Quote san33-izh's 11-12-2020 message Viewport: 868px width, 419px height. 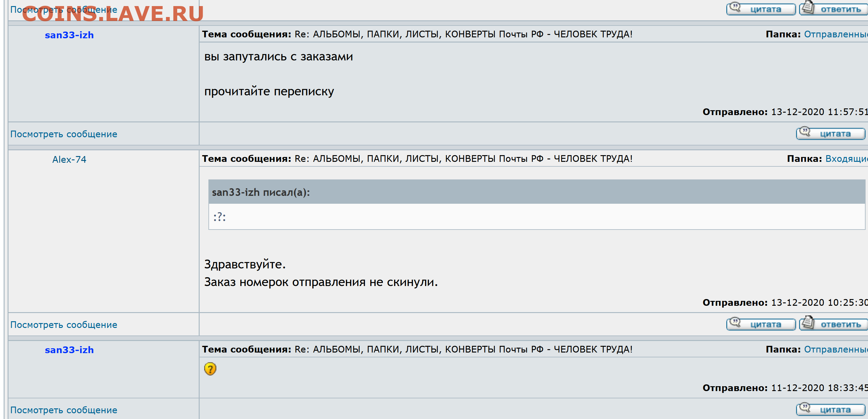[x=831, y=409]
